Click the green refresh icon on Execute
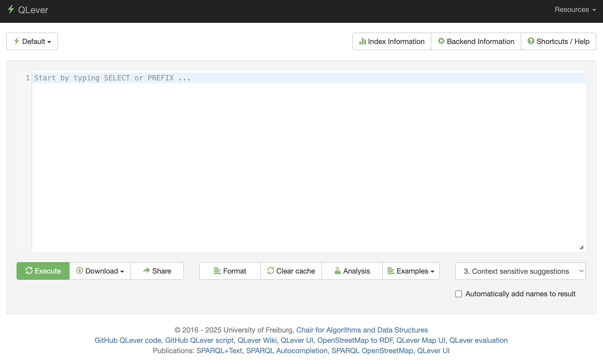Image resolution: width=603 pixels, height=364 pixels. point(29,271)
